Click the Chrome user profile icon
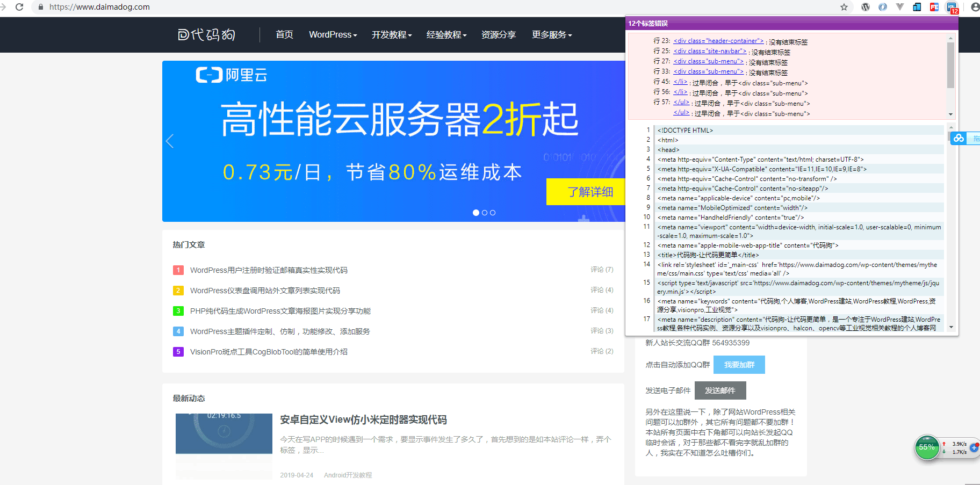980x485 pixels. 975,7
